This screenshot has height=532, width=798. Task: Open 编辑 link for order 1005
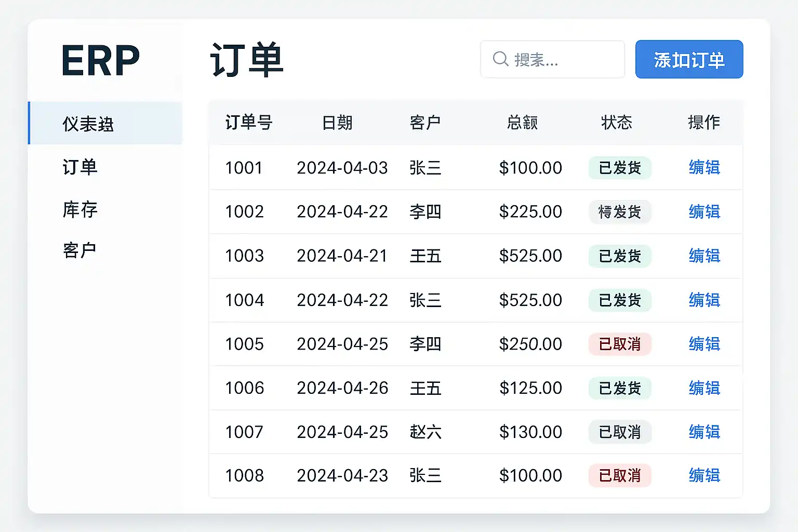[704, 344]
